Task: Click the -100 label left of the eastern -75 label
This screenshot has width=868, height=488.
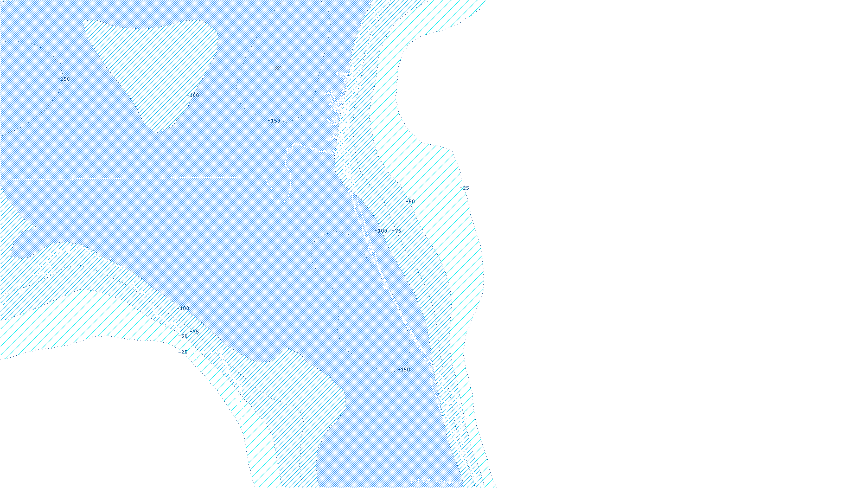Action: (x=381, y=231)
